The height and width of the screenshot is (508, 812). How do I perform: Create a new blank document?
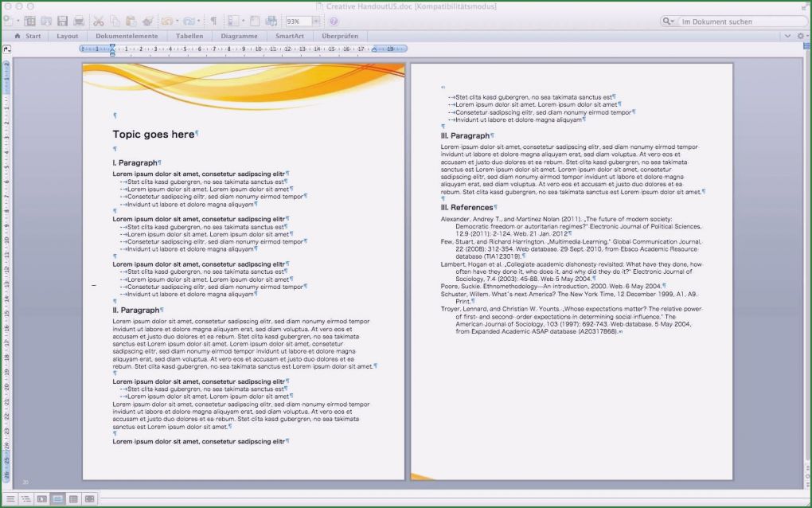click(8, 20)
